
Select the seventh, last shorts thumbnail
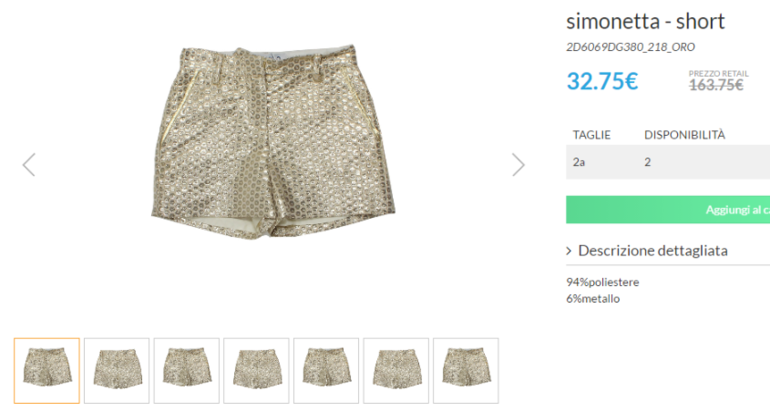click(466, 371)
